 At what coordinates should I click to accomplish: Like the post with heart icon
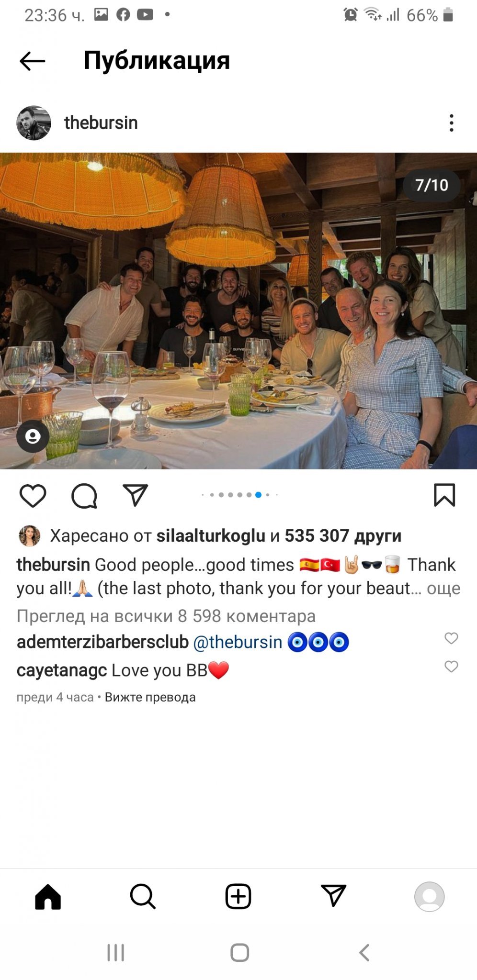pyautogui.click(x=33, y=495)
